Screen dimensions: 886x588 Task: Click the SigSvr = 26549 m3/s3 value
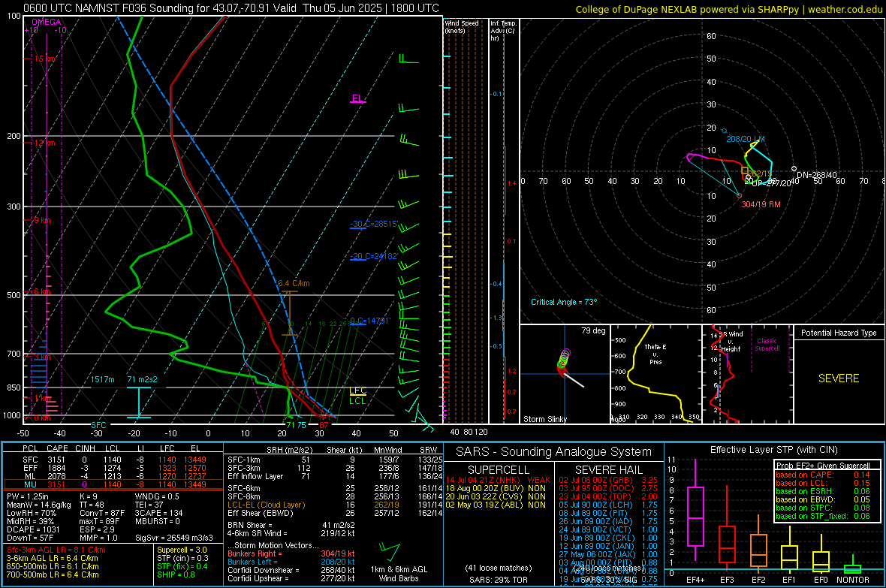pos(174,538)
